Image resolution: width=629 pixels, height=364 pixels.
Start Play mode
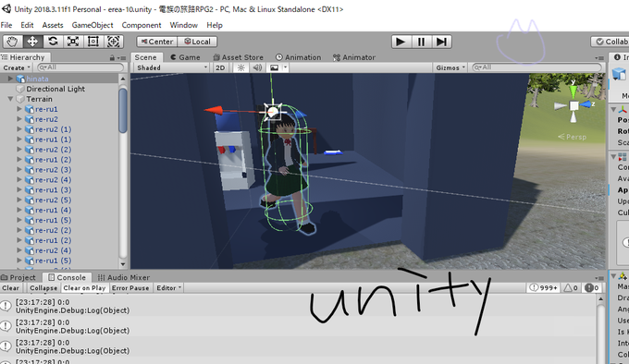(x=401, y=42)
